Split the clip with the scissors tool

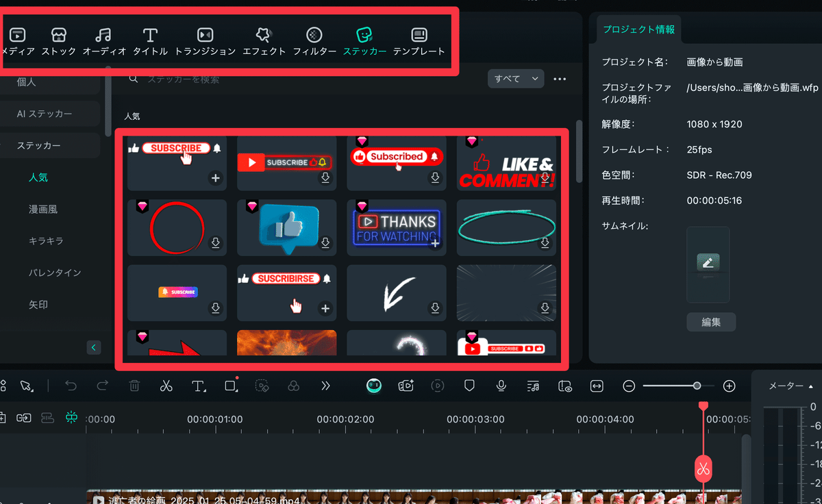pyautogui.click(x=166, y=386)
